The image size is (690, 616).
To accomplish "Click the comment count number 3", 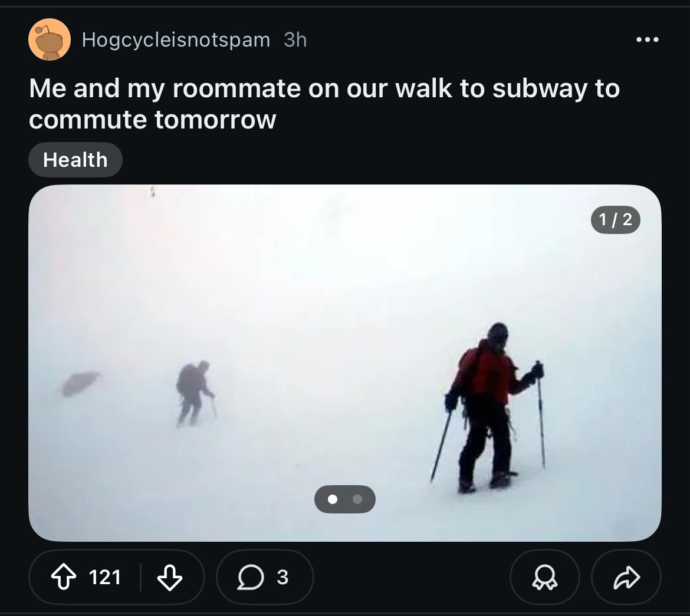I will coord(282,578).
